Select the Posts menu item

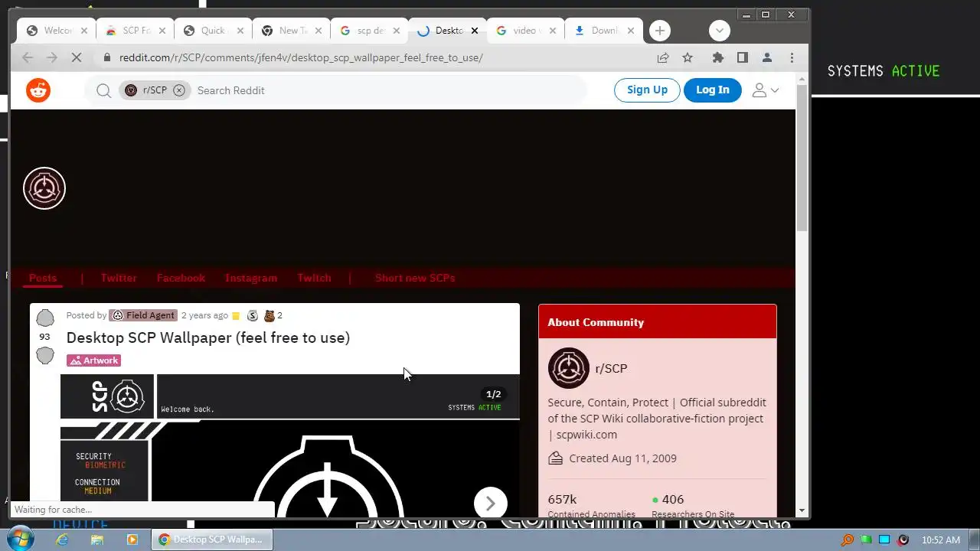43,278
